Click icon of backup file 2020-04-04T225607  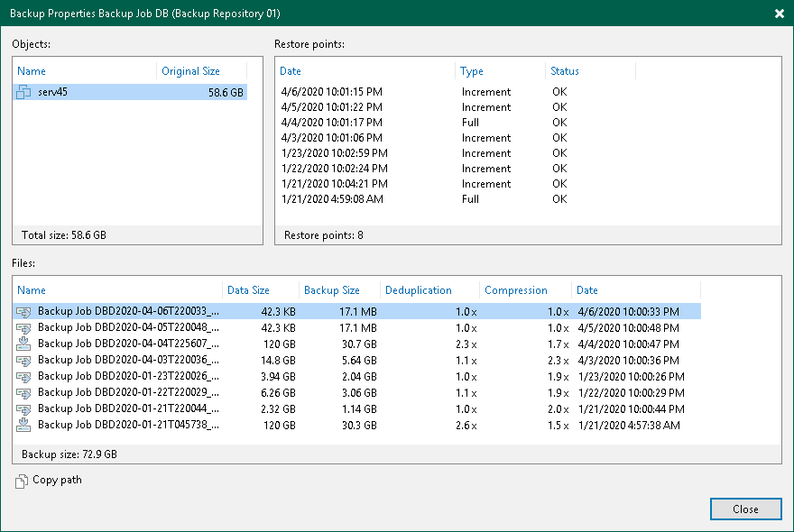pyautogui.click(x=24, y=344)
